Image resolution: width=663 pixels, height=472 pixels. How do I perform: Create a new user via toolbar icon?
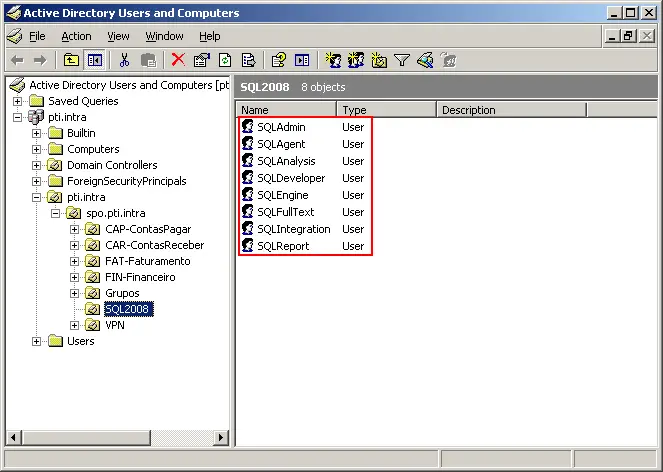[333, 60]
